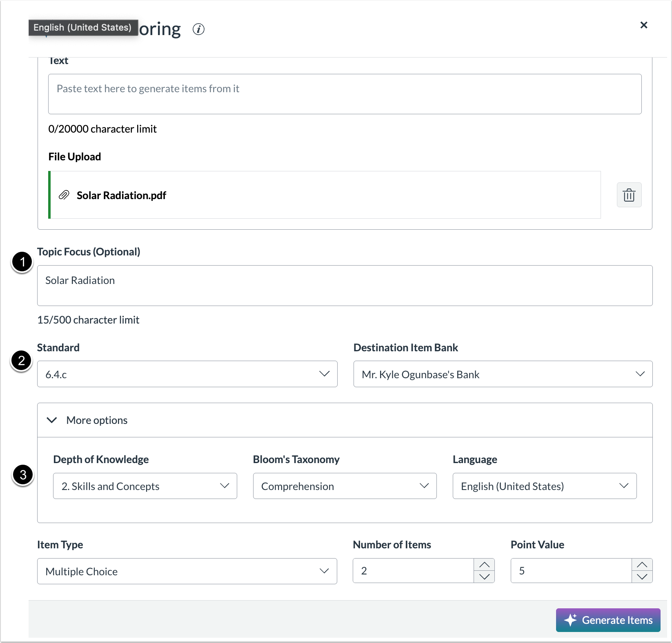Screen dimensions: 672x643
Task: Delete the uploaded Solar Radiation.pdf file
Action: tap(629, 195)
